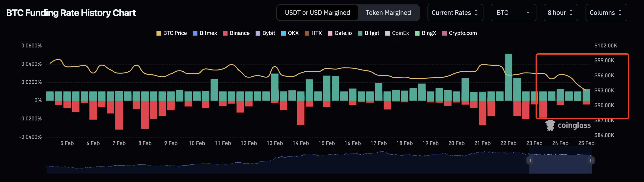This screenshot has height=182, width=644.
Task: Toggle Bitmex legend series visibility
Action: tap(205, 33)
